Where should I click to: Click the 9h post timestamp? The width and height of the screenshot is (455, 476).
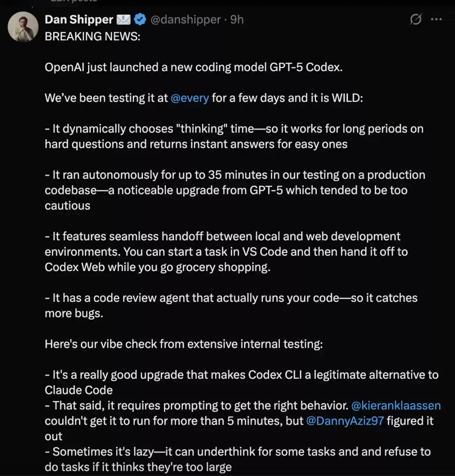(x=237, y=19)
